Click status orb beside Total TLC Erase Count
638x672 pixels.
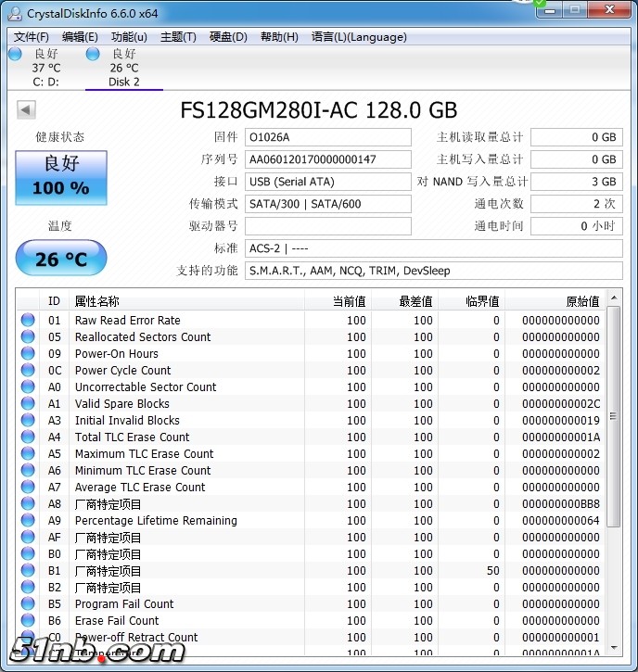pos(28,437)
